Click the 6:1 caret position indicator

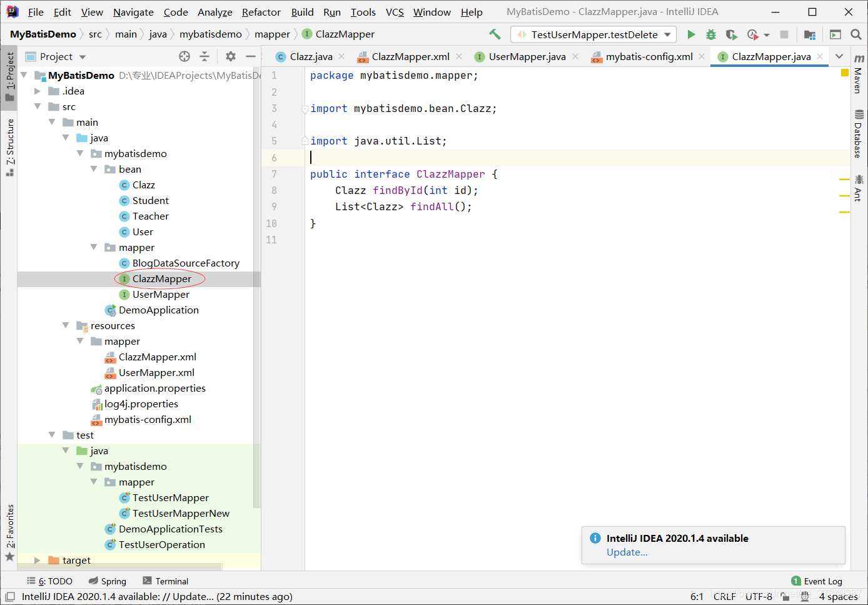coord(697,597)
